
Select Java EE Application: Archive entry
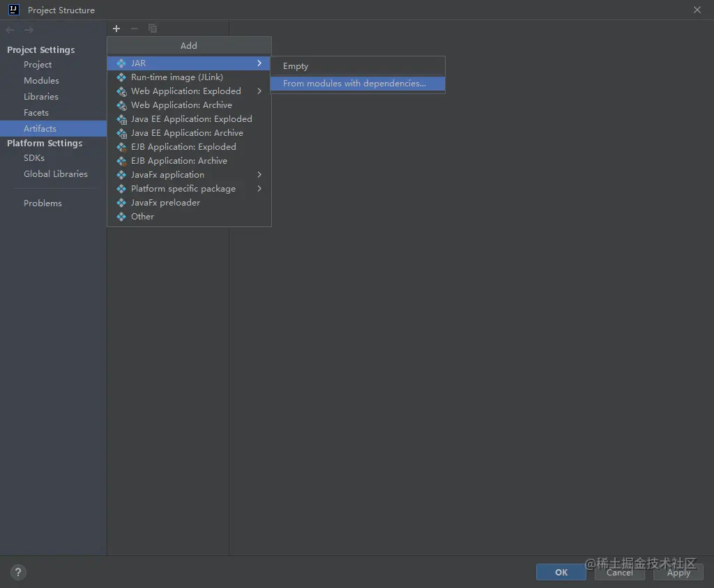coord(189,133)
